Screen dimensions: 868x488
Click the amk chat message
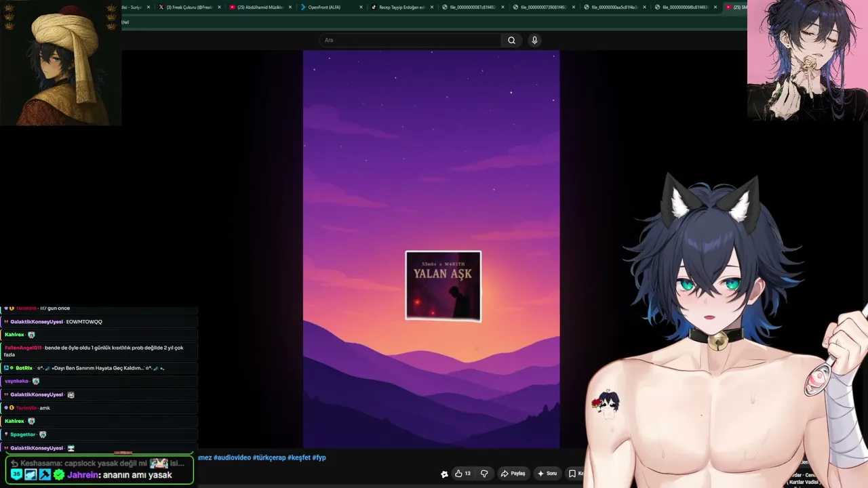tap(45, 408)
